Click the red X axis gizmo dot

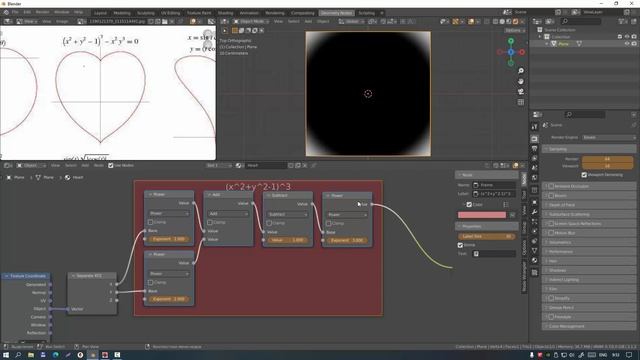click(x=522, y=52)
